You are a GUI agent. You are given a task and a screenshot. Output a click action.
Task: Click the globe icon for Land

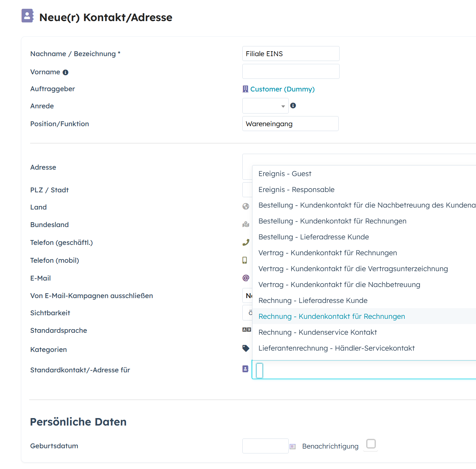point(246,207)
